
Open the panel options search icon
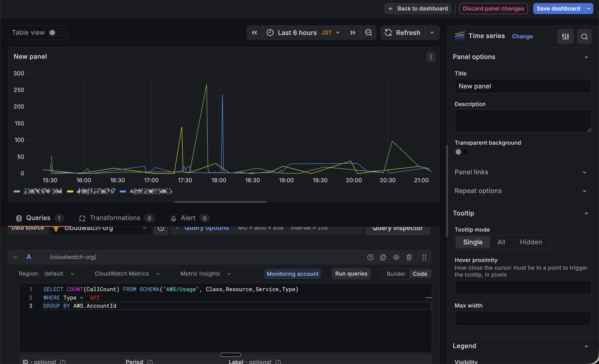click(584, 37)
